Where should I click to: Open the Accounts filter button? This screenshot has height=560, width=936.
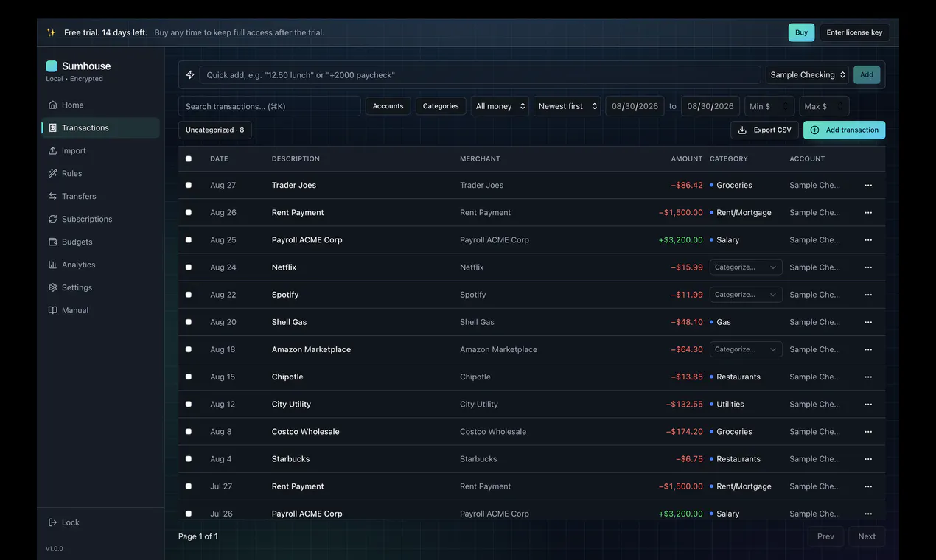[x=388, y=106]
